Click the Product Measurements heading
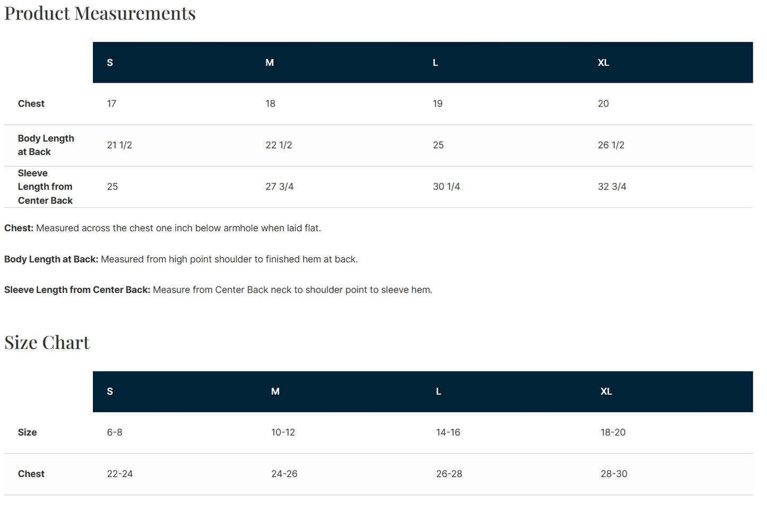Screen dimensions: 767x532 pyautogui.click(x=100, y=13)
